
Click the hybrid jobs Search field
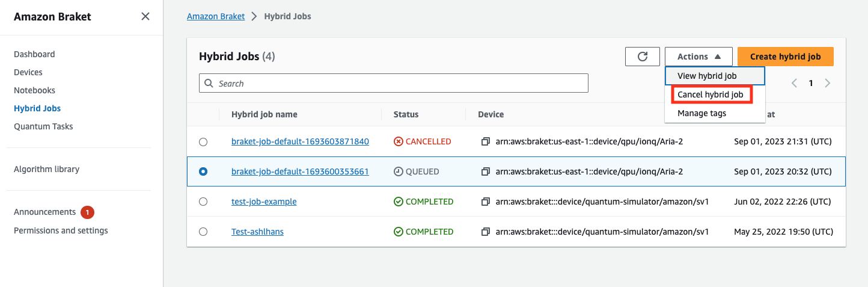point(394,84)
